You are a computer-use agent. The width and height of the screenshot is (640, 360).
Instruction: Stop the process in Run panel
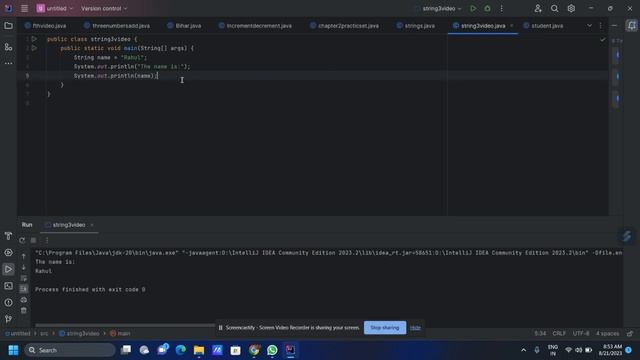coord(33,240)
